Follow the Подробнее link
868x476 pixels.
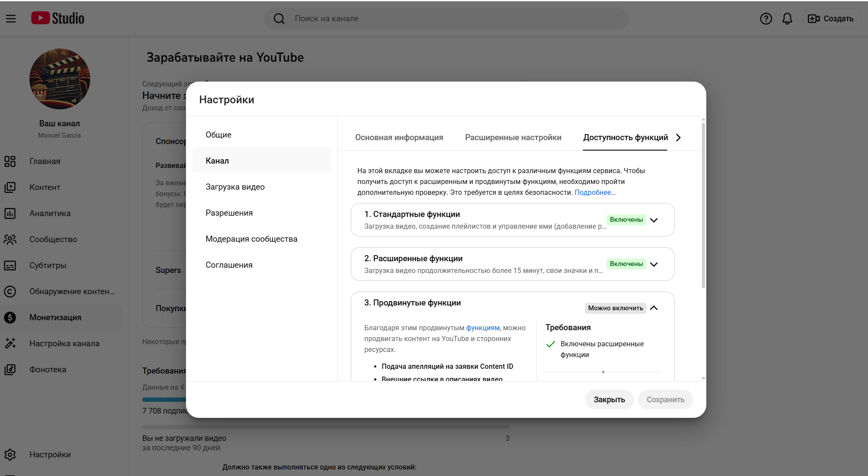tap(594, 193)
